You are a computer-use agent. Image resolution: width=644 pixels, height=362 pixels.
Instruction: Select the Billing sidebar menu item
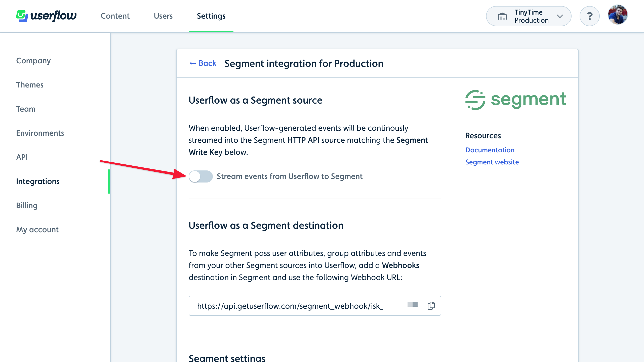click(x=26, y=205)
